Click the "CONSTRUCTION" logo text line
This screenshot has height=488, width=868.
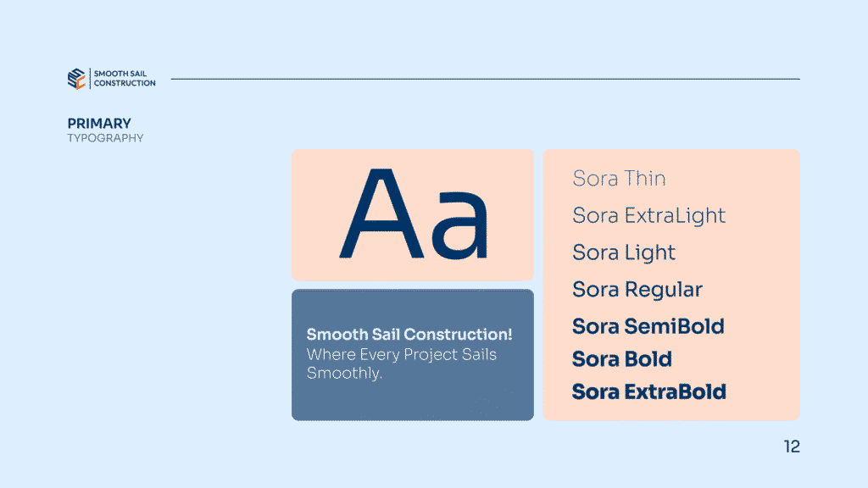coord(125,83)
